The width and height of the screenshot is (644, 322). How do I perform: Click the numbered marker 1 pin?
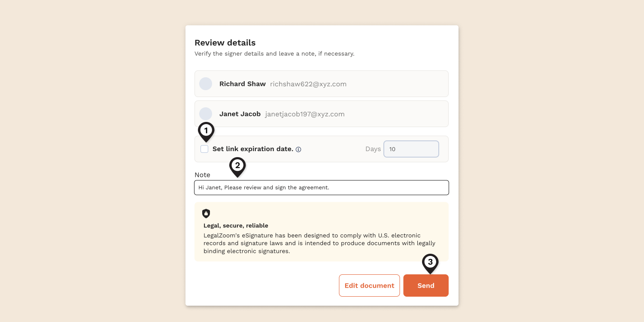[x=206, y=131]
